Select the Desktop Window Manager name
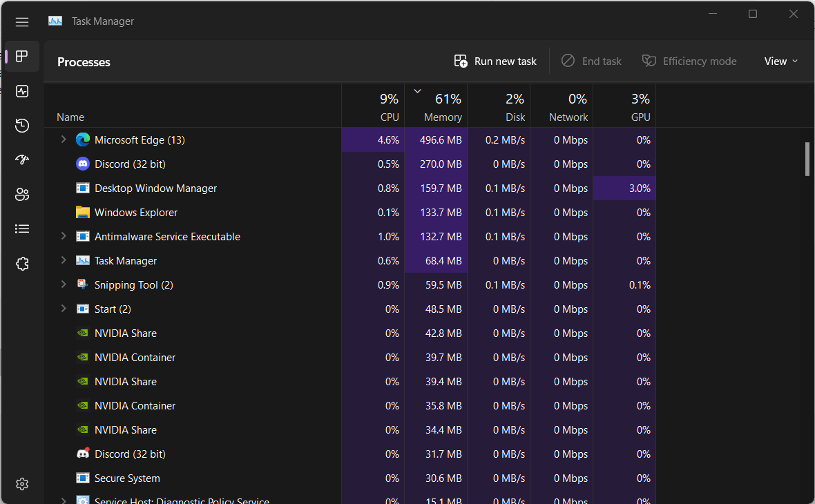 156,188
